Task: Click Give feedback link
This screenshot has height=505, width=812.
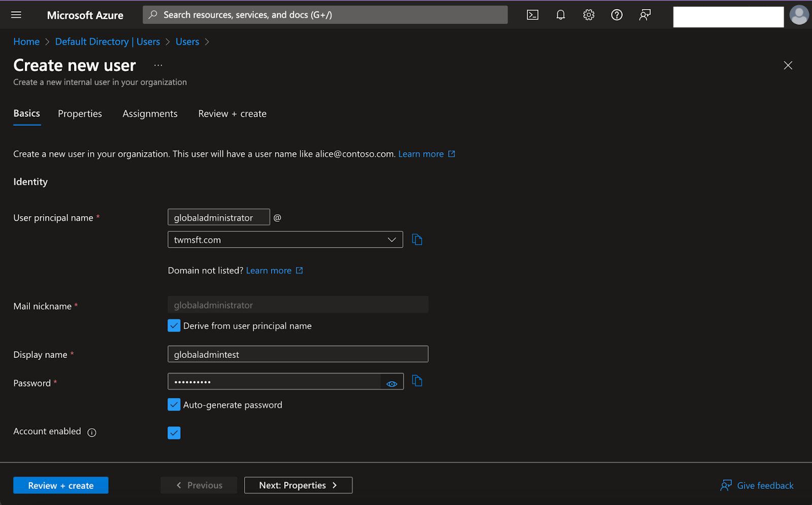Action: coord(757,486)
